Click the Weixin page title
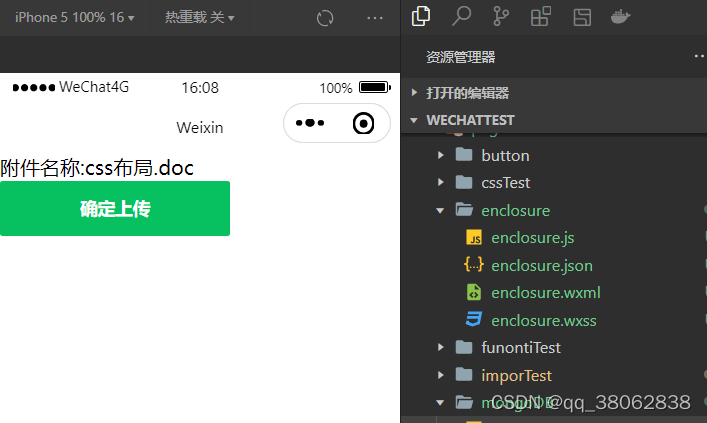Image resolution: width=707 pixels, height=423 pixels. 200,128
